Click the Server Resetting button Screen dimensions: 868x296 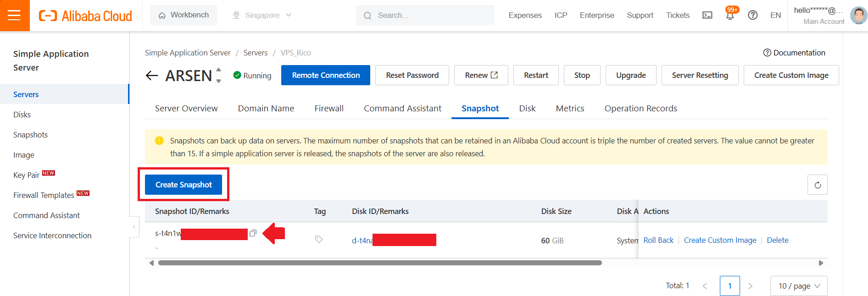coord(700,75)
